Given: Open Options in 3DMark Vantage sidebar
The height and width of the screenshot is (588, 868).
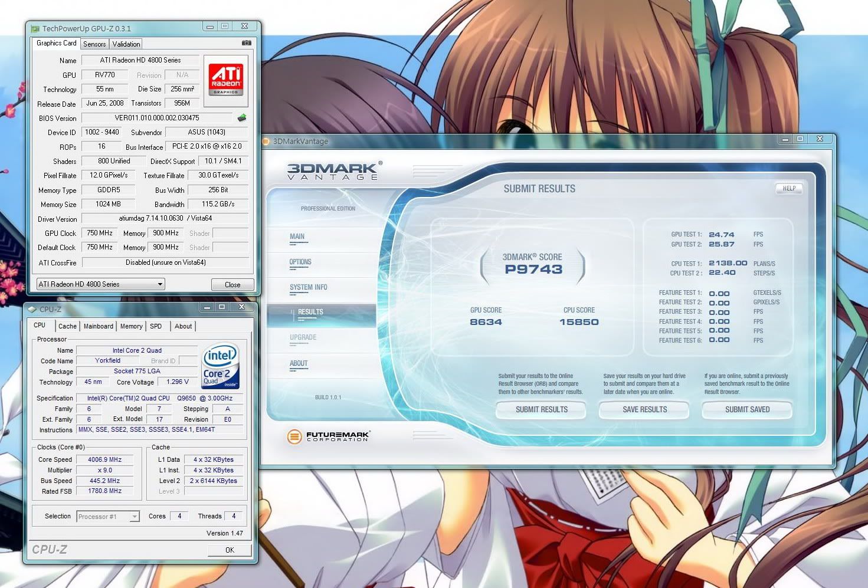Looking at the screenshot, I should [300, 262].
